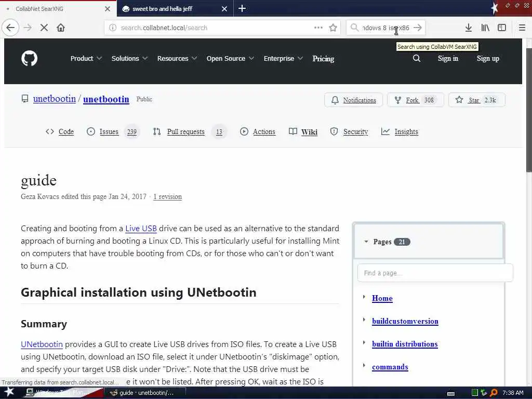Close the CollabNet SearXNG tab

108,9
